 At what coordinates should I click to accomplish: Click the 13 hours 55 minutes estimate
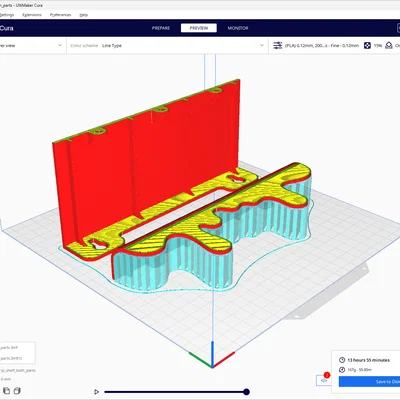click(x=368, y=360)
